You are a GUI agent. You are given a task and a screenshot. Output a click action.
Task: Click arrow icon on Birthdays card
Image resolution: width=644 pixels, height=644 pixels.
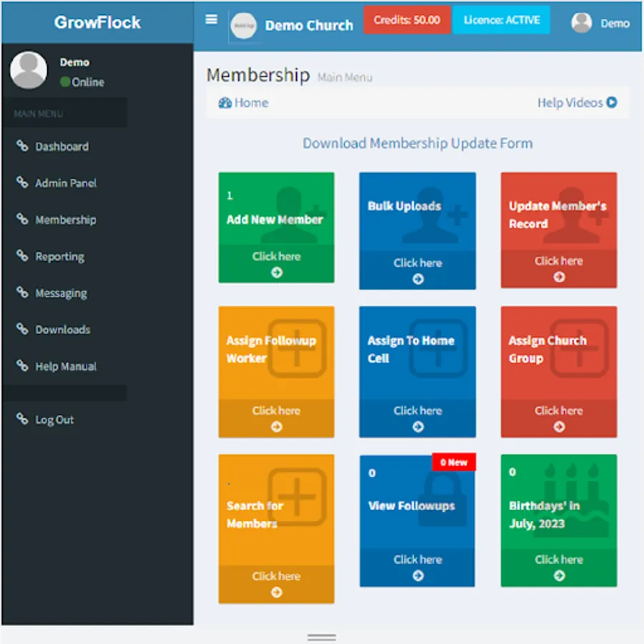pos(559,576)
